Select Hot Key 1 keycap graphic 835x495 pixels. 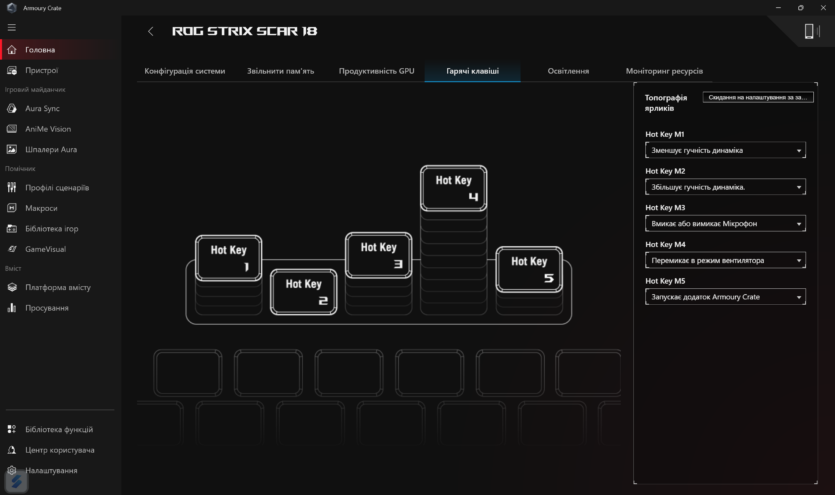click(x=228, y=258)
